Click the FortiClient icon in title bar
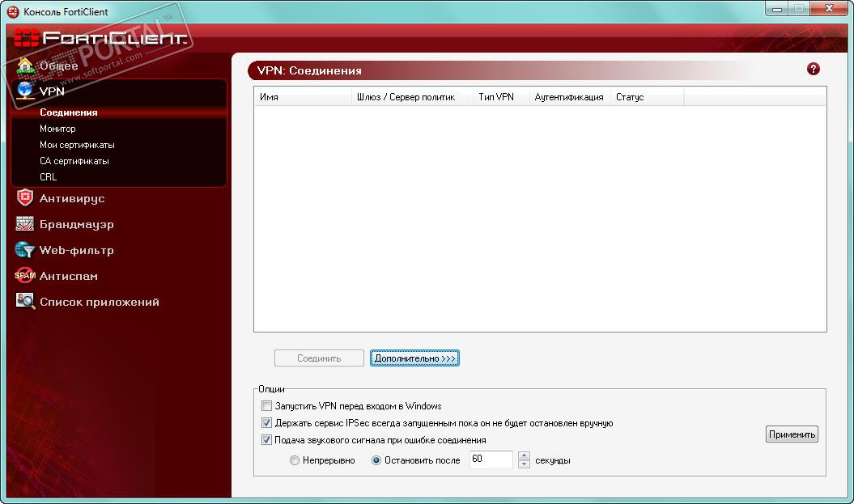This screenshot has width=854, height=504. [12, 11]
